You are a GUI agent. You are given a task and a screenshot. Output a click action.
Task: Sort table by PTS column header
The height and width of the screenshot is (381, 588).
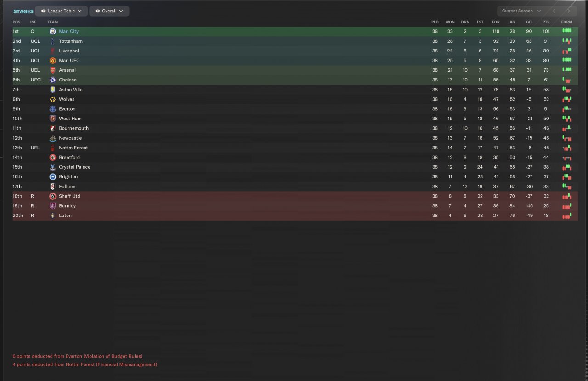[x=546, y=22]
